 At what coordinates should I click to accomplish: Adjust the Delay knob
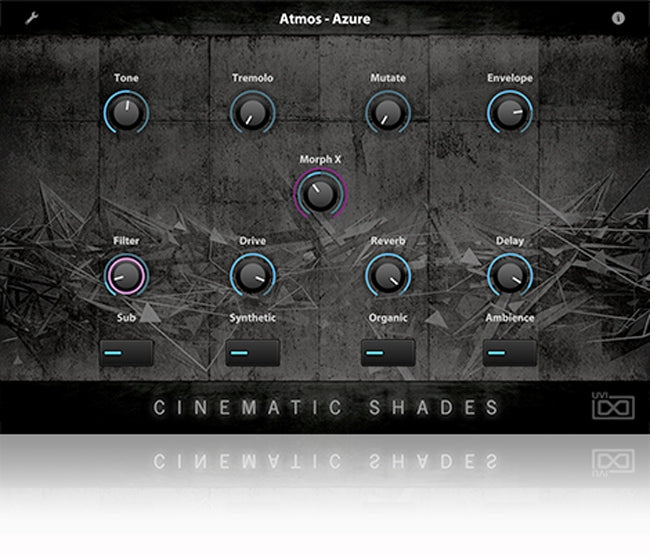tap(510, 275)
